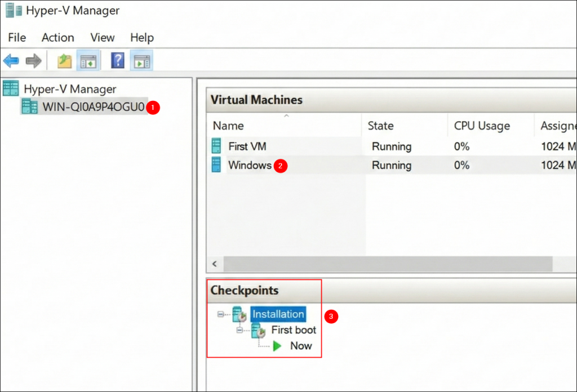Click the Back navigation arrow
Viewport: 577px width, 392px height.
[x=11, y=60]
